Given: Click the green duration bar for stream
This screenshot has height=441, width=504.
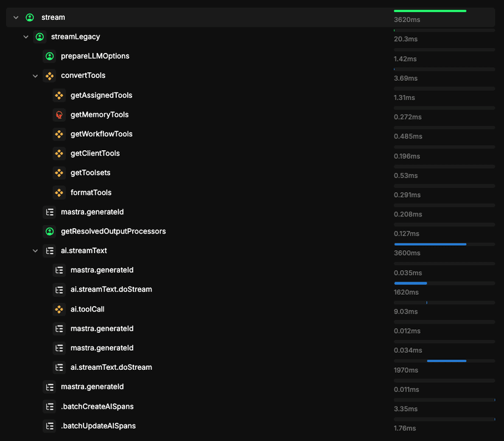Looking at the screenshot, I should (430, 10).
